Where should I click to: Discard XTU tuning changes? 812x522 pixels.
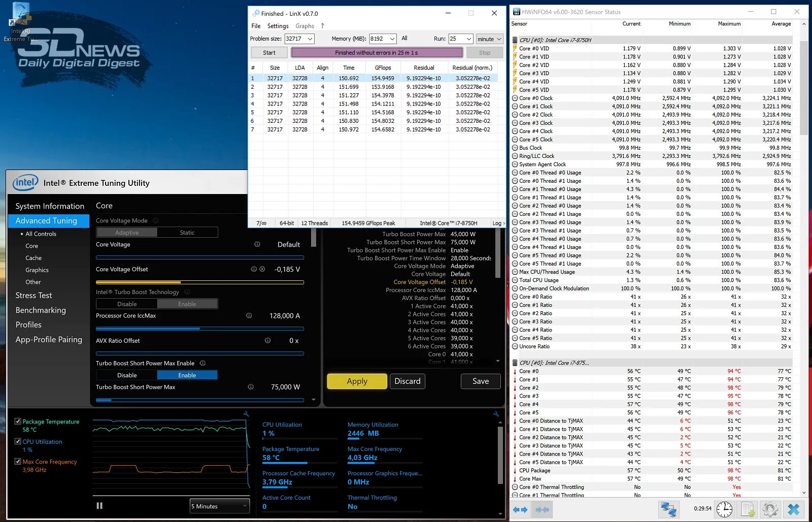(408, 381)
